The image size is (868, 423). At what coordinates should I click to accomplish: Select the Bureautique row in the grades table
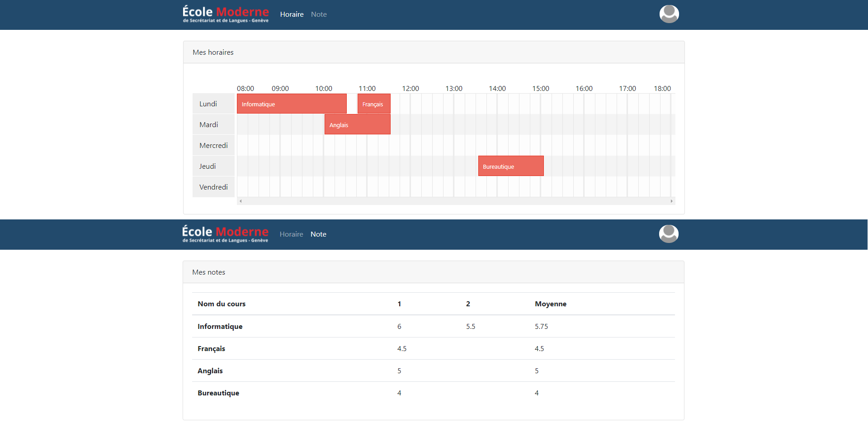click(218, 393)
